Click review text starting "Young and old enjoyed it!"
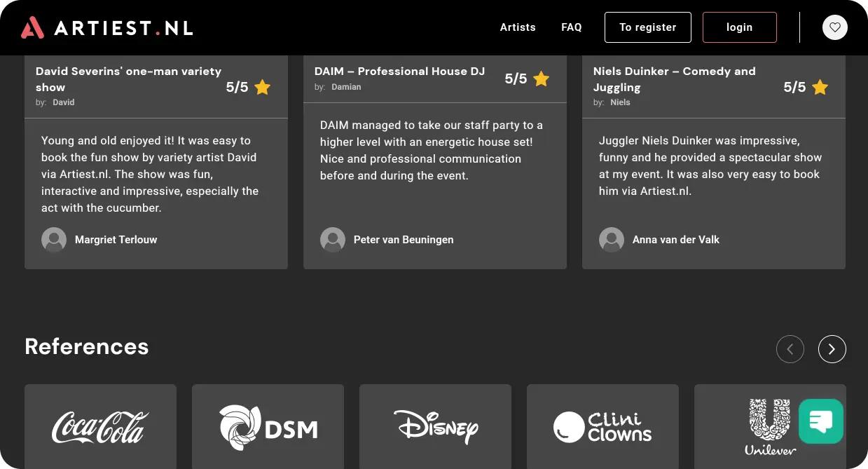The image size is (868, 469). (150, 175)
